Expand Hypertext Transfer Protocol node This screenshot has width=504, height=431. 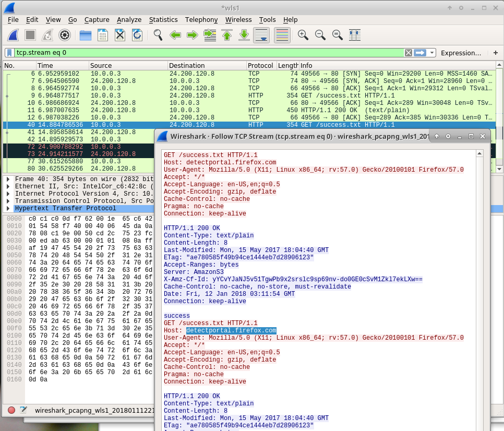[x=8, y=209]
